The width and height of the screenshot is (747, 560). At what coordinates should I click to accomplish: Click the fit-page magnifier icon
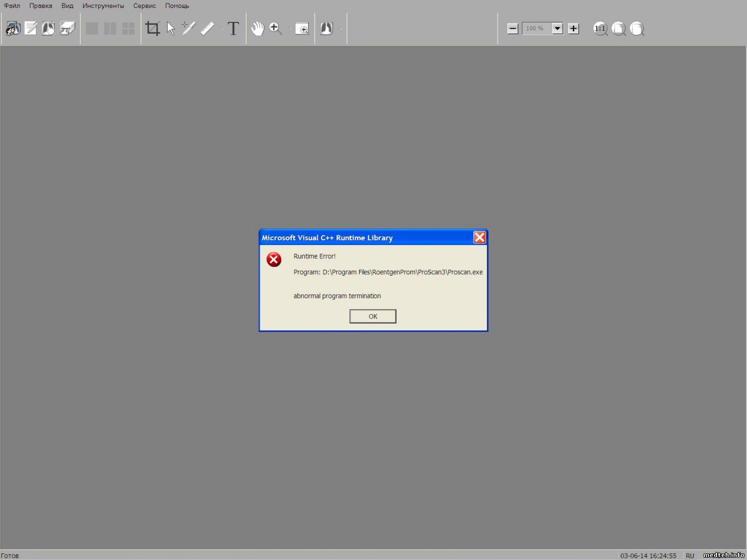619,28
